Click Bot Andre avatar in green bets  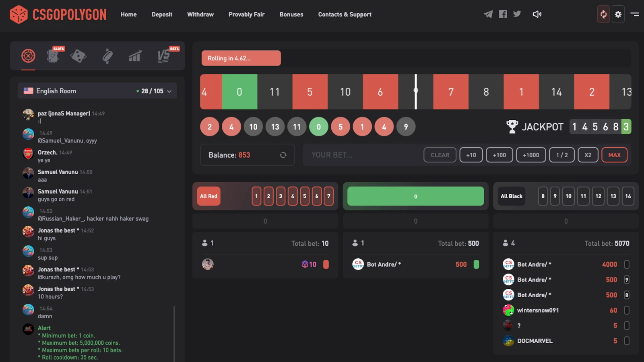358,264
